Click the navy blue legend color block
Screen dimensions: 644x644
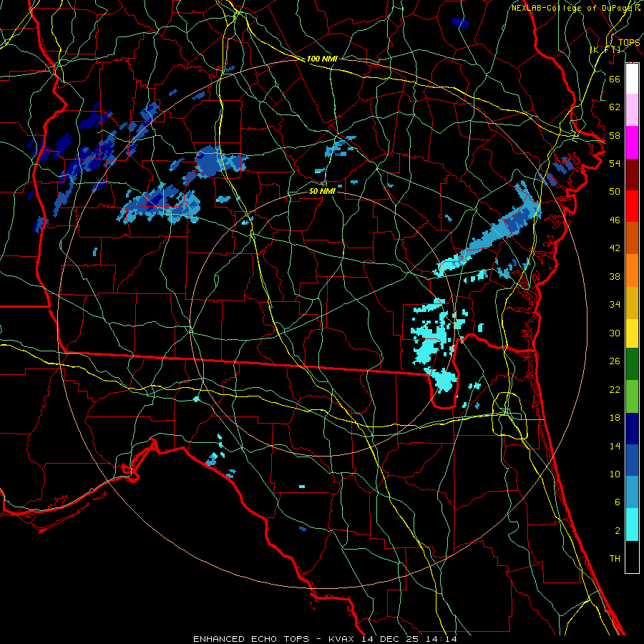coord(632,429)
